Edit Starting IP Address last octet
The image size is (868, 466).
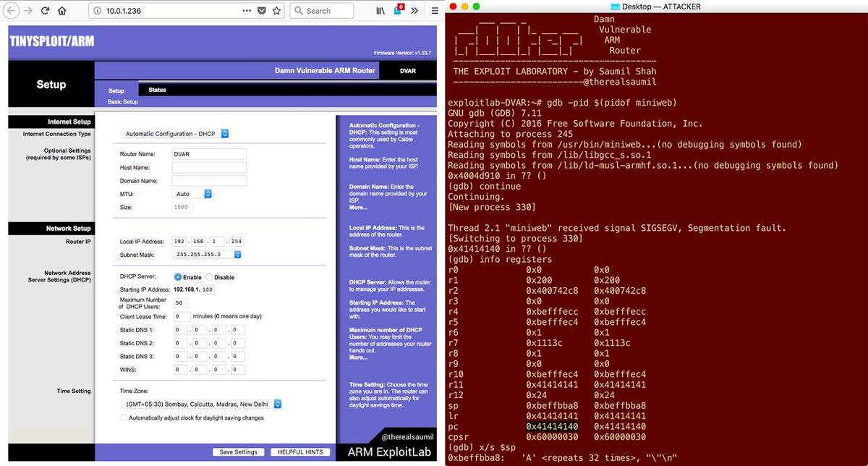coord(208,290)
